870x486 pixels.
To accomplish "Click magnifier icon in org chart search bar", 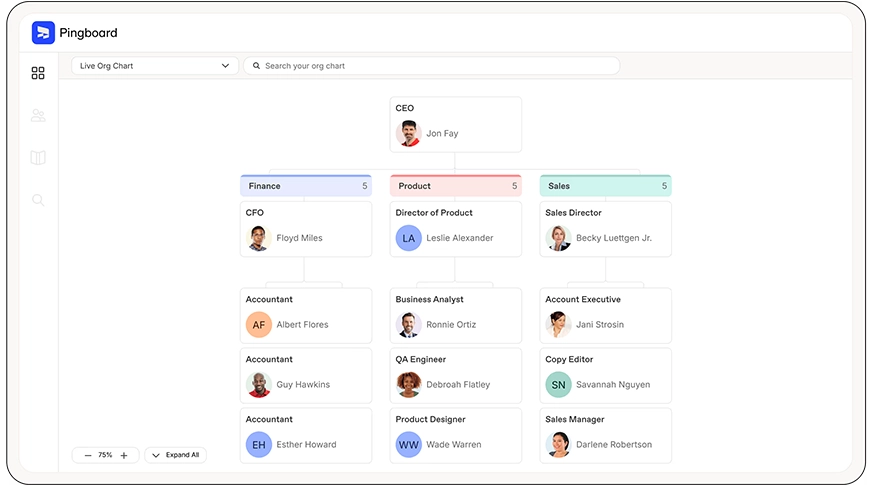I will (x=256, y=65).
